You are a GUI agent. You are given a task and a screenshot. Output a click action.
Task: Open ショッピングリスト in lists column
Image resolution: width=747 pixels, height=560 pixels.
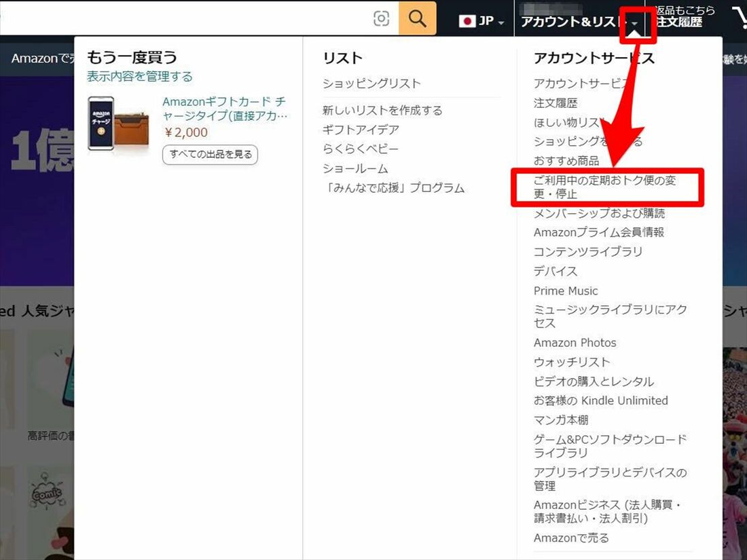tap(371, 83)
